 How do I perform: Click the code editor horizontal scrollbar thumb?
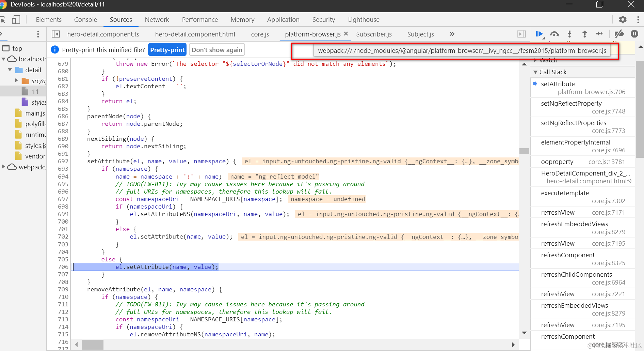tap(93, 345)
